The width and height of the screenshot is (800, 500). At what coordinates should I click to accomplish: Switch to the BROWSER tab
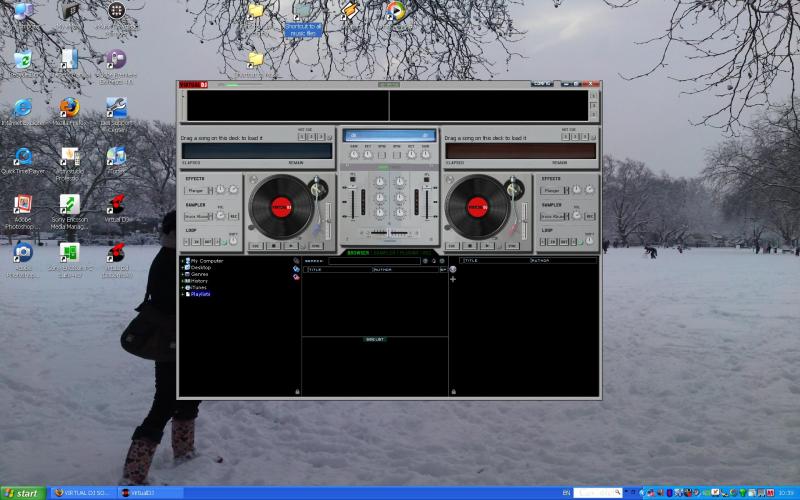[358, 252]
